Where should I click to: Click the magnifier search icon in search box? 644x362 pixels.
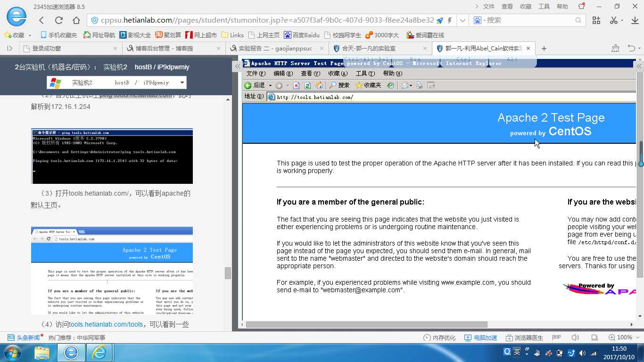578,20
